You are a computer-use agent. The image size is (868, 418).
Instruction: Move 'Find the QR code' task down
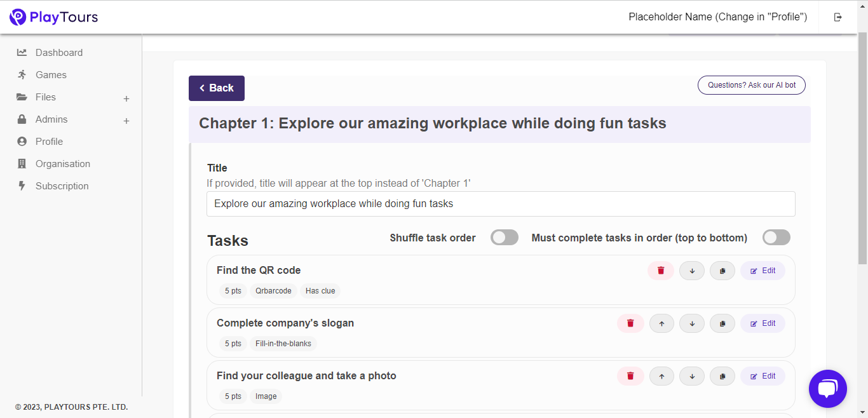pyautogui.click(x=692, y=271)
